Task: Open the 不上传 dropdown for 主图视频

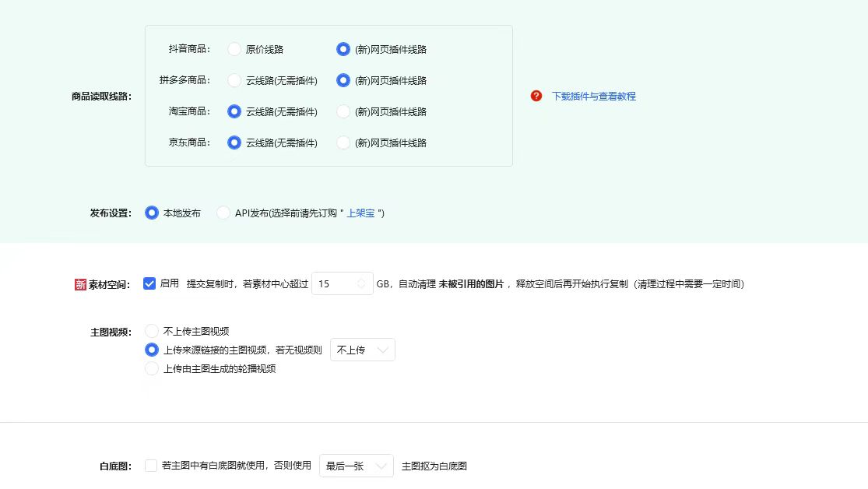Action: (x=362, y=350)
